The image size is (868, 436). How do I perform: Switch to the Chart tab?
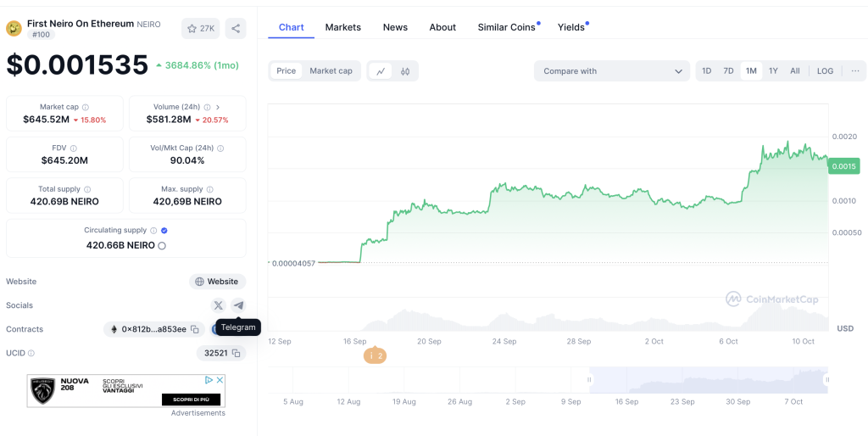pos(292,27)
